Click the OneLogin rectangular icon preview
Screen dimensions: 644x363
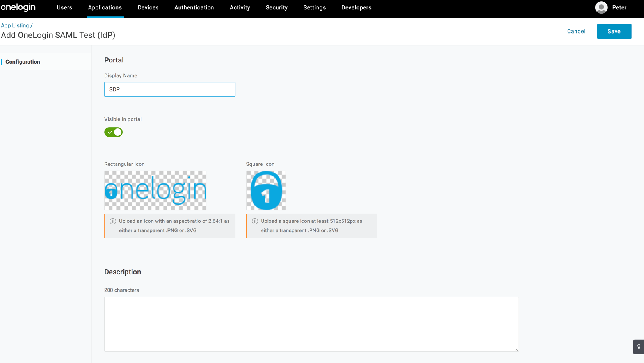155,190
